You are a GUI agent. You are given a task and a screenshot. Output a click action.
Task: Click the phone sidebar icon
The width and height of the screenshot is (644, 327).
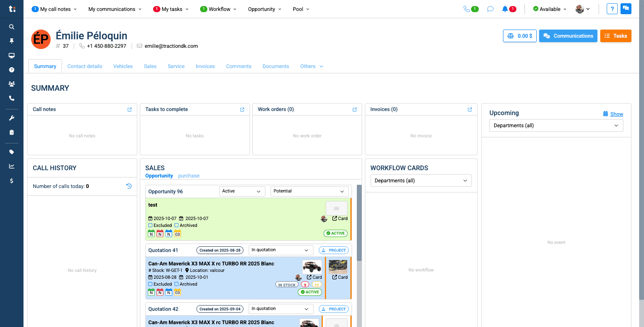click(x=12, y=98)
